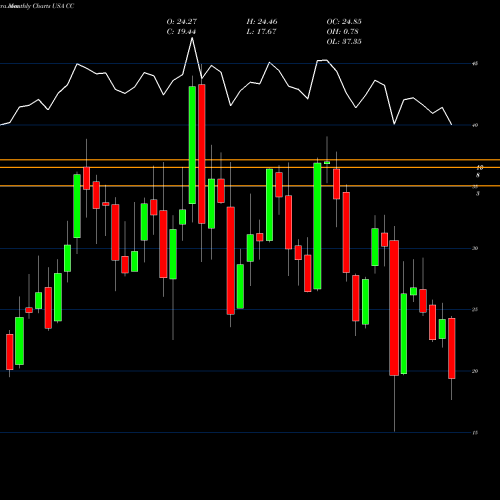This screenshot has width=500, height=500.
Task: Click the low value 'L: 17.67'
Action: coord(261,32)
